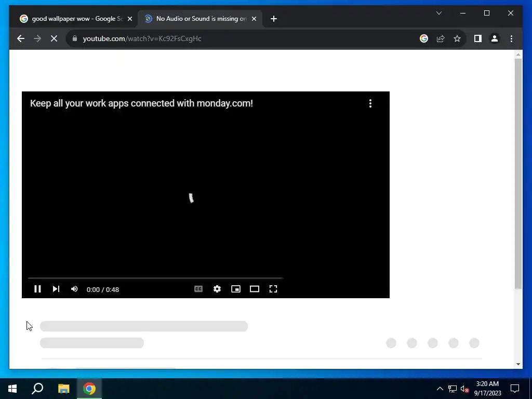Toggle closed captions in player
This screenshot has height=399, width=532.
coord(198,289)
